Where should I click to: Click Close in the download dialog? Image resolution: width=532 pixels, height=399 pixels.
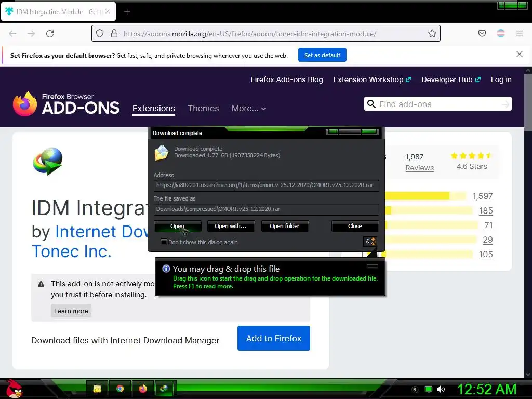coord(355,226)
